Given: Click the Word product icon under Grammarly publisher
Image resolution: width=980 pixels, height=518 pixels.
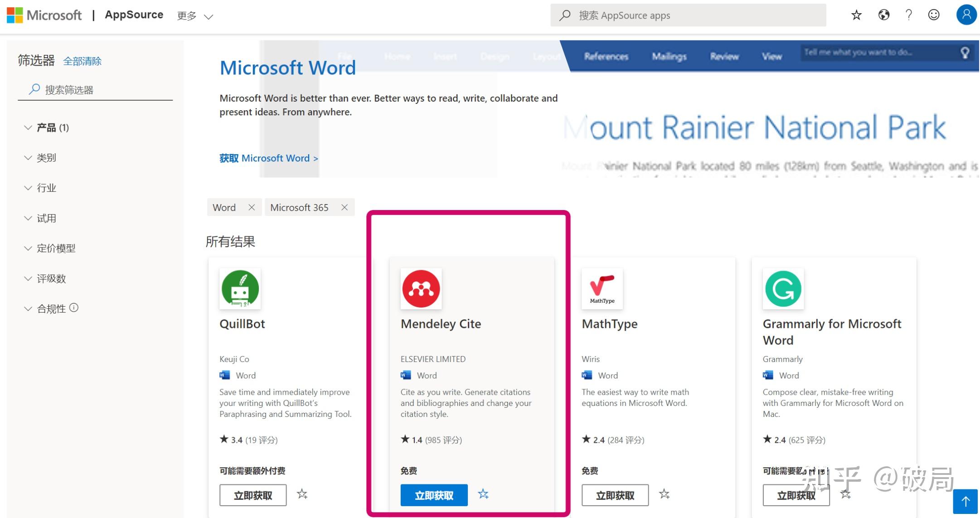Looking at the screenshot, I should click(768, 375).
